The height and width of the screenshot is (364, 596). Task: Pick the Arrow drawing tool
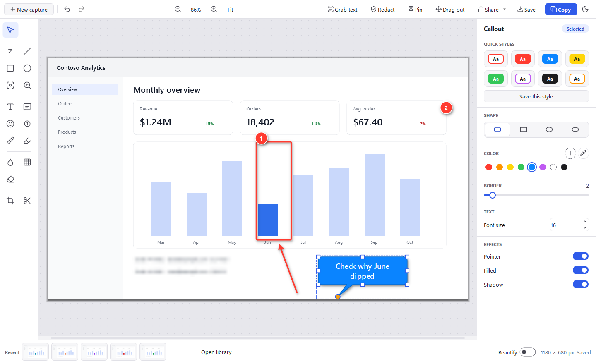(x=10, y=51)
